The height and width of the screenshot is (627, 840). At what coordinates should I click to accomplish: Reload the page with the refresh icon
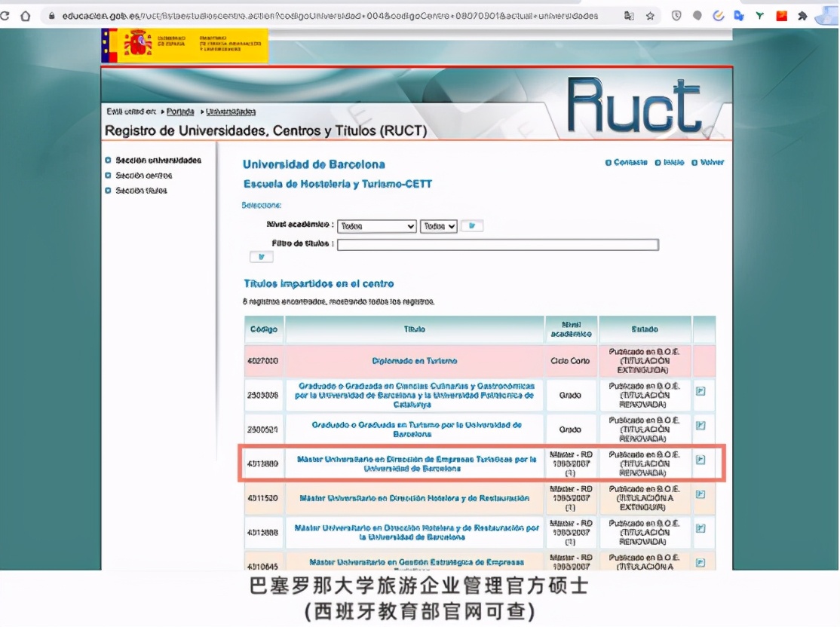[x=5, y=16]
